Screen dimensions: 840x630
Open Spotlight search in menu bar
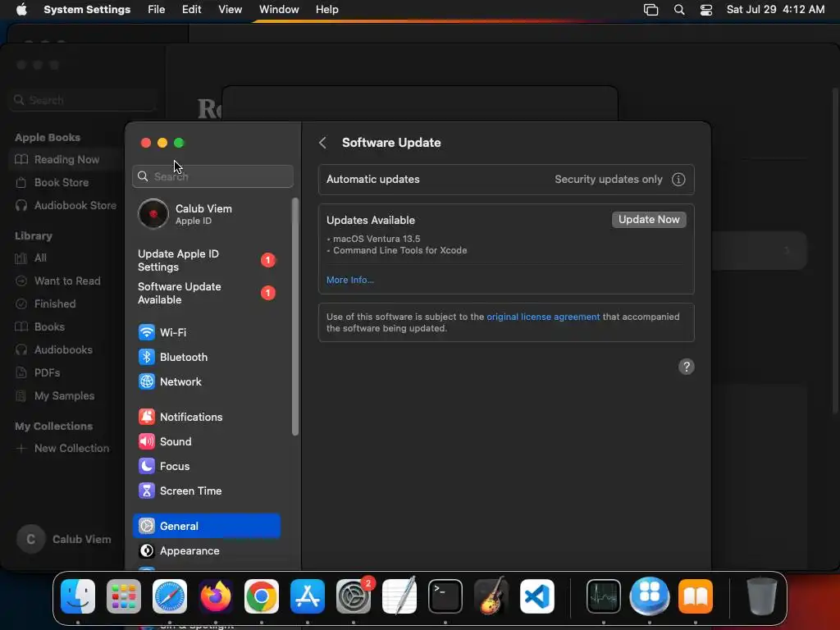pos(678,10)
